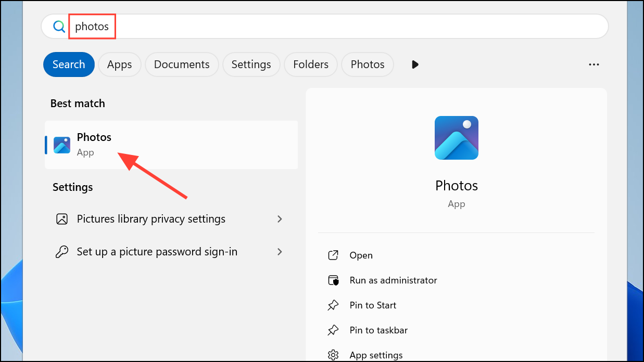Switch to the Photos filter tab

pos(368,64)
